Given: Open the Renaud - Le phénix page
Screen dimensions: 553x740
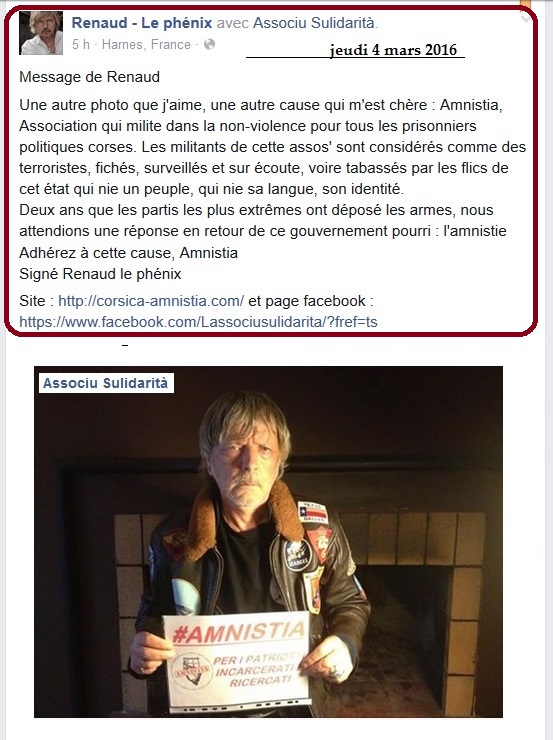Looking at the screenshot, I should (x=142, y=23).
